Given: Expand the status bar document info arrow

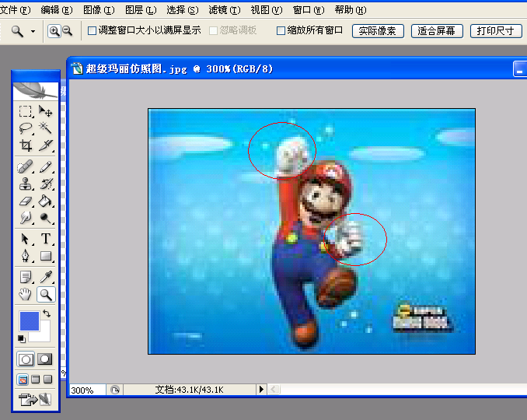Looking at the screenshot, I should [261, 390].
